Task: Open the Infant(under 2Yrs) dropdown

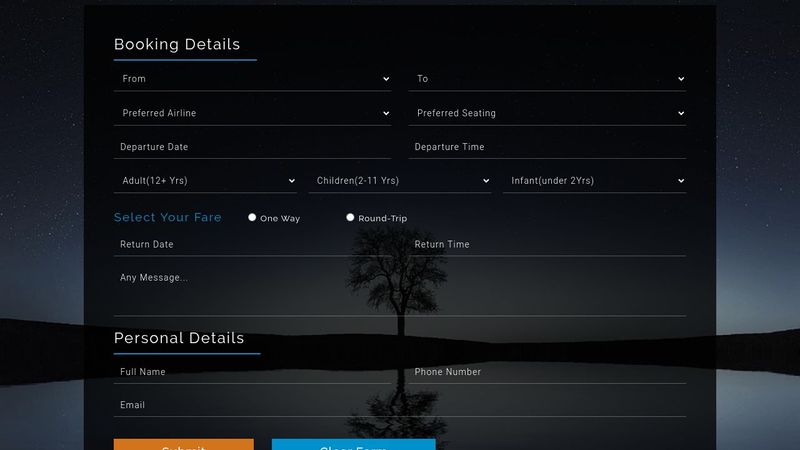Action: tap(594, 181)
